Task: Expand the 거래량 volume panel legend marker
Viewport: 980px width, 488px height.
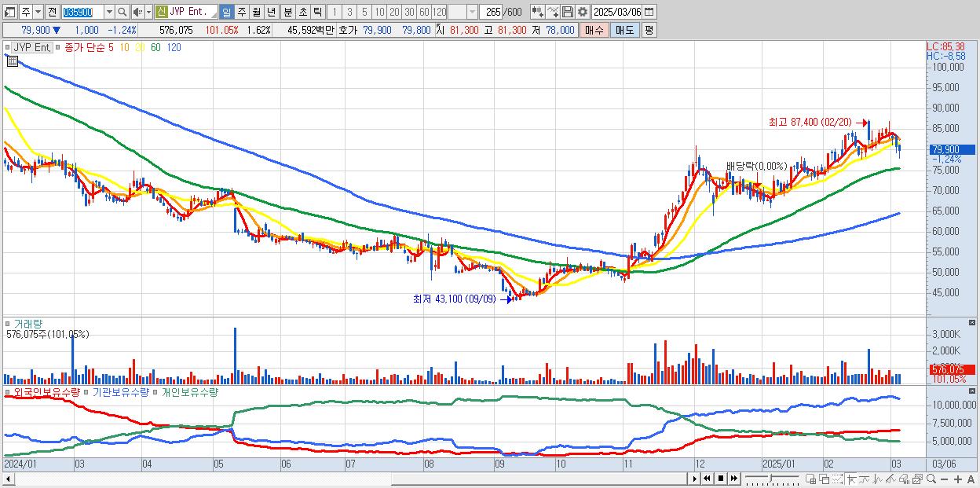Action: click(9, 323)
